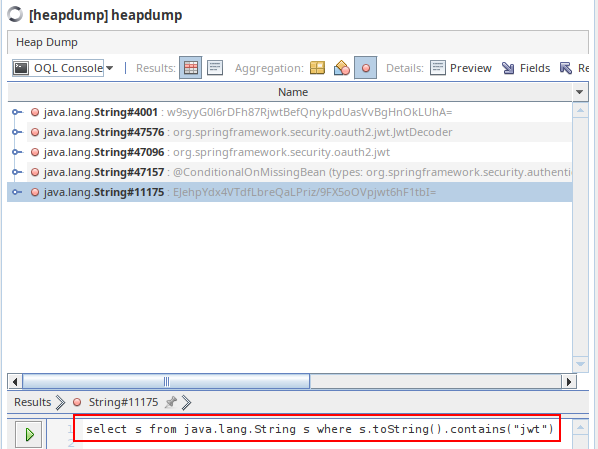Click the pin icon next to String#11175
The image size is (598, 449).
click(x=171, y=402)
